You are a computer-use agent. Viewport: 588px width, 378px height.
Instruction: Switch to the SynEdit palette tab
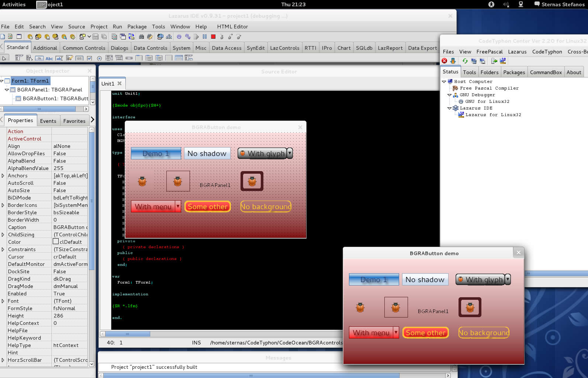click(256, 48)
